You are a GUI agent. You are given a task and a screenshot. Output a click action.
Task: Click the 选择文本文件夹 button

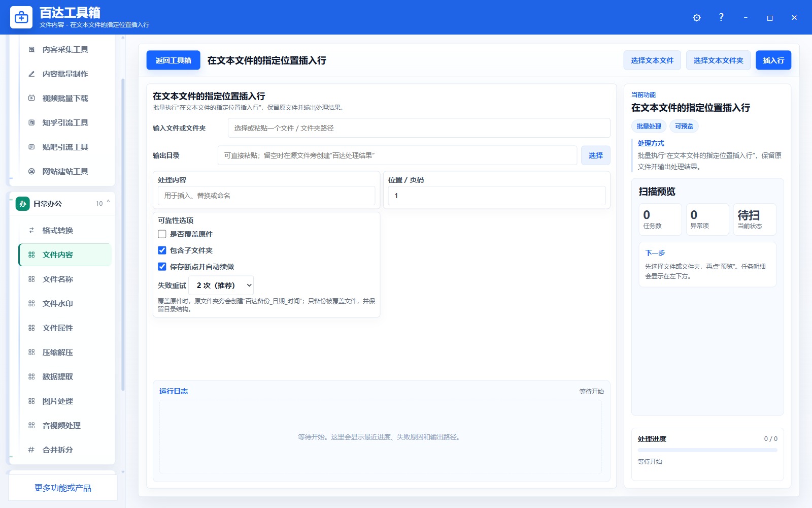718,60
